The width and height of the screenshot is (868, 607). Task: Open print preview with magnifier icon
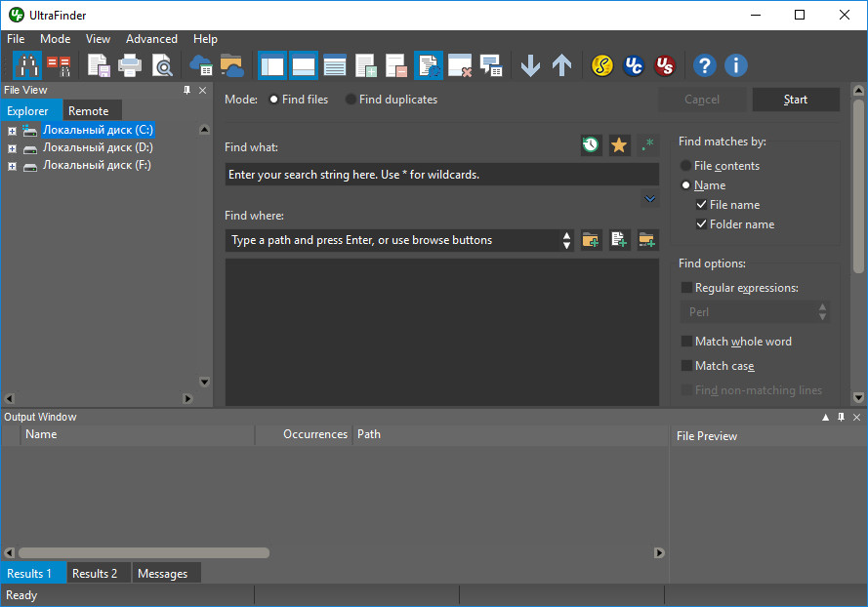coord(162,65)
